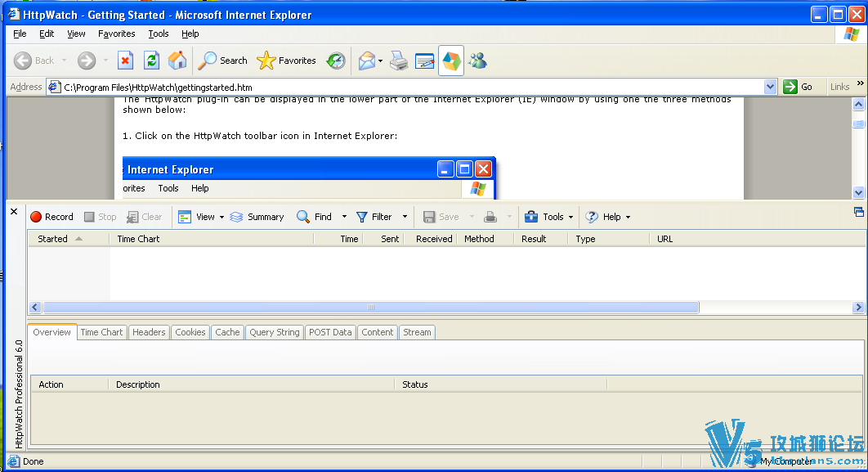Select the Cookies tab
This screenshot has width=868, height=472.
click(x=190, y=332)
